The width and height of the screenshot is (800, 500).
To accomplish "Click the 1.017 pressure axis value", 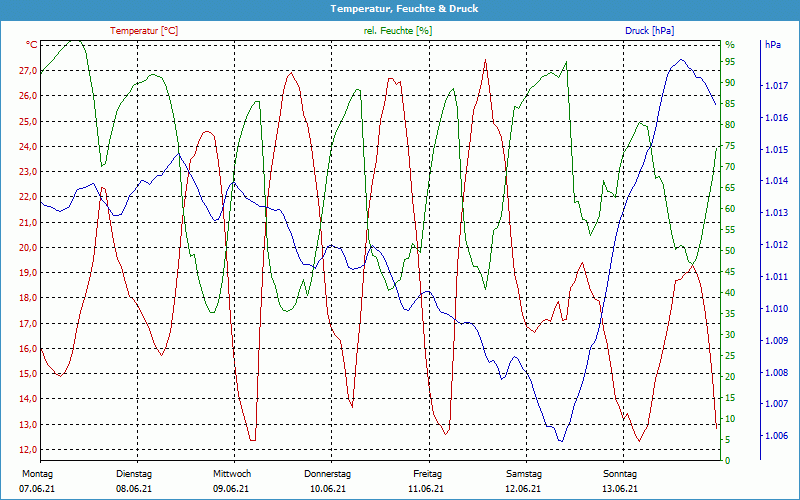I will (x=777, y=86).
